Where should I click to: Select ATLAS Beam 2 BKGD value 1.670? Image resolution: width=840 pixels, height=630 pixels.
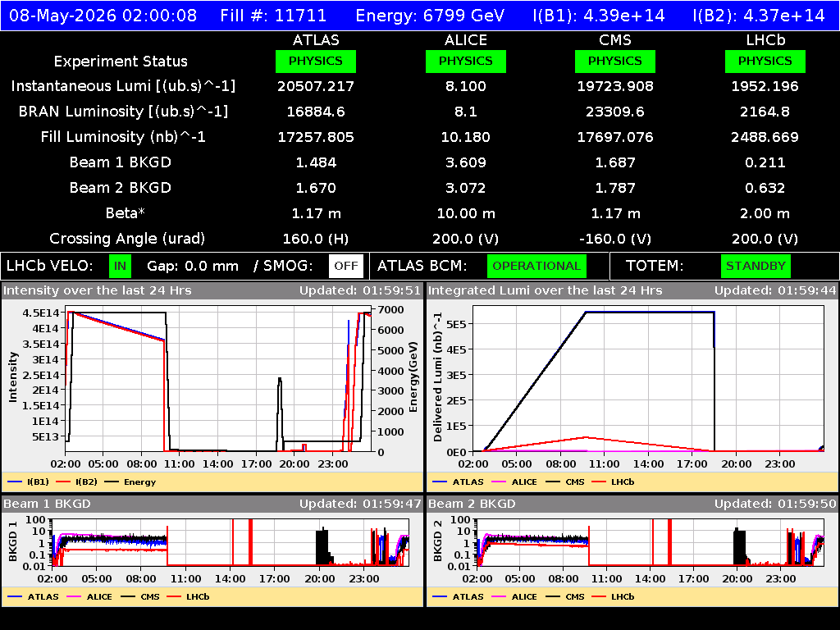(316, 188)
